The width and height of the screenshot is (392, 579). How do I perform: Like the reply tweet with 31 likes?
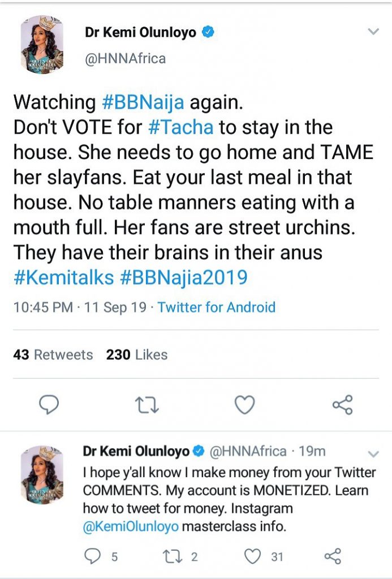pos(252,557)
